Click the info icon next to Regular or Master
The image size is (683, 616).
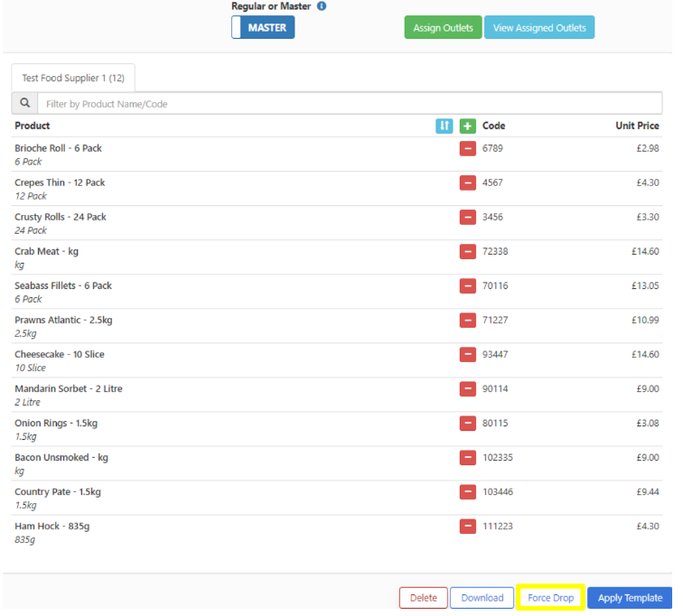point(322,6)
